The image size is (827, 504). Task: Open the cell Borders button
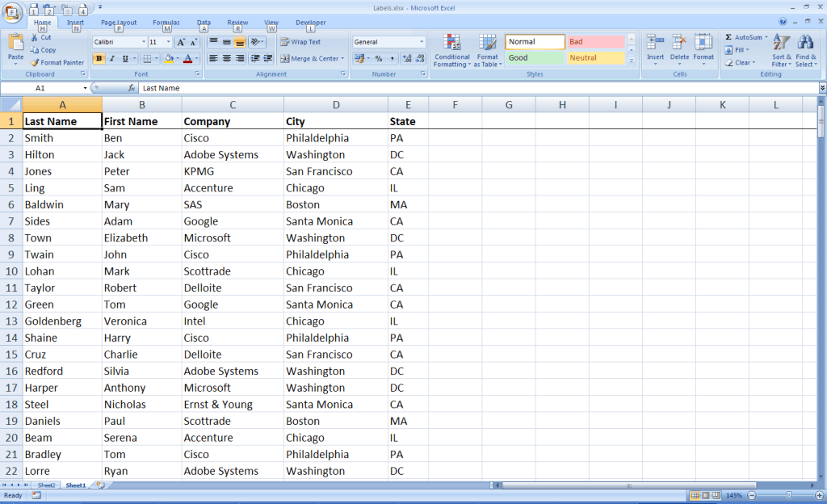[148, 58]
